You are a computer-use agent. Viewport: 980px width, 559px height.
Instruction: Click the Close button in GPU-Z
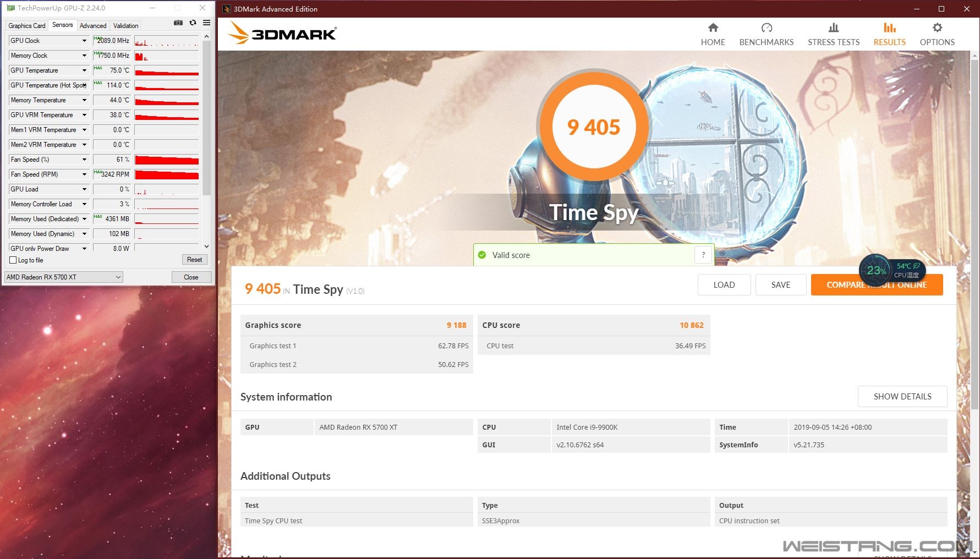(191, 277)
